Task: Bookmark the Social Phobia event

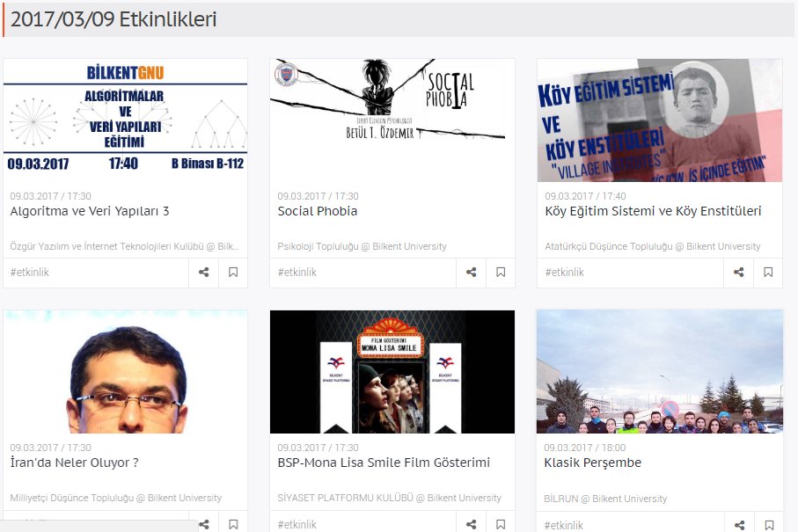Action: tap(501, 273)
